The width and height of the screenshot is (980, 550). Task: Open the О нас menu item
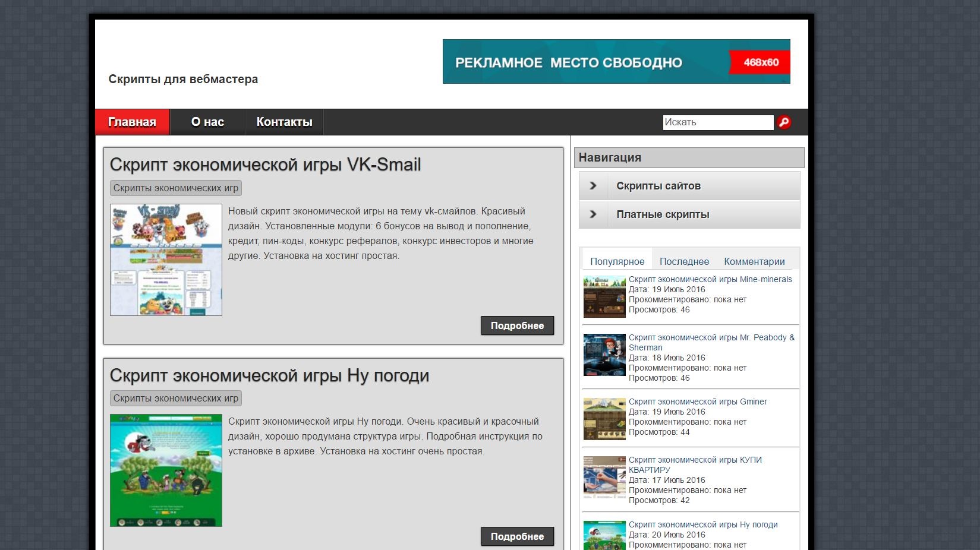[x=207, y=122]
